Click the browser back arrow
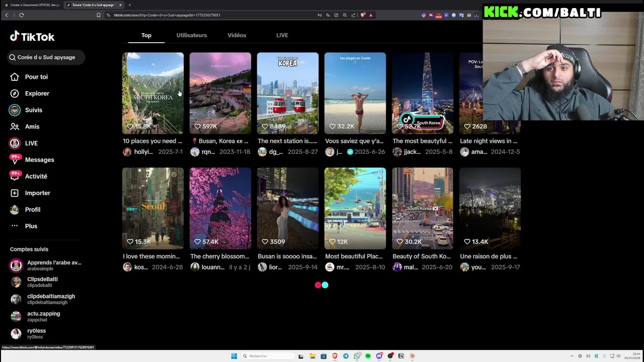 point(7,15)
